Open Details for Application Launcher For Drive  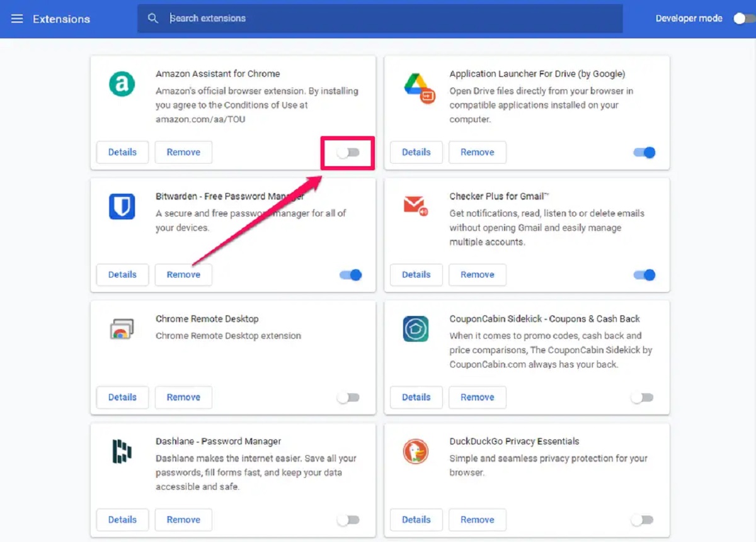point(416,152)
